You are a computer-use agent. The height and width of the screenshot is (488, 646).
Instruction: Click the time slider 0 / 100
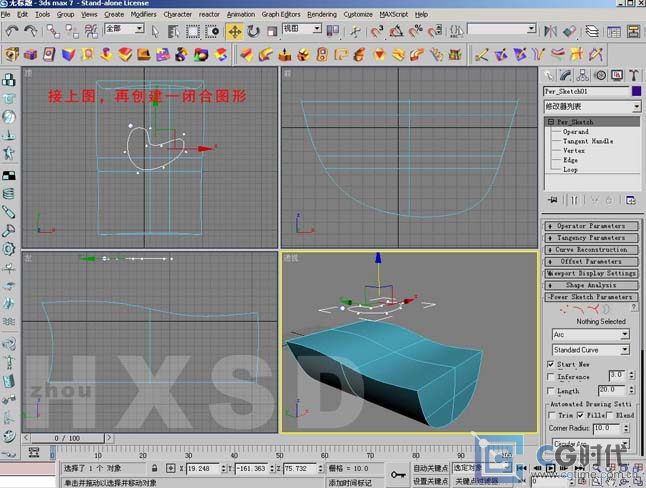[x=68, y=438]
